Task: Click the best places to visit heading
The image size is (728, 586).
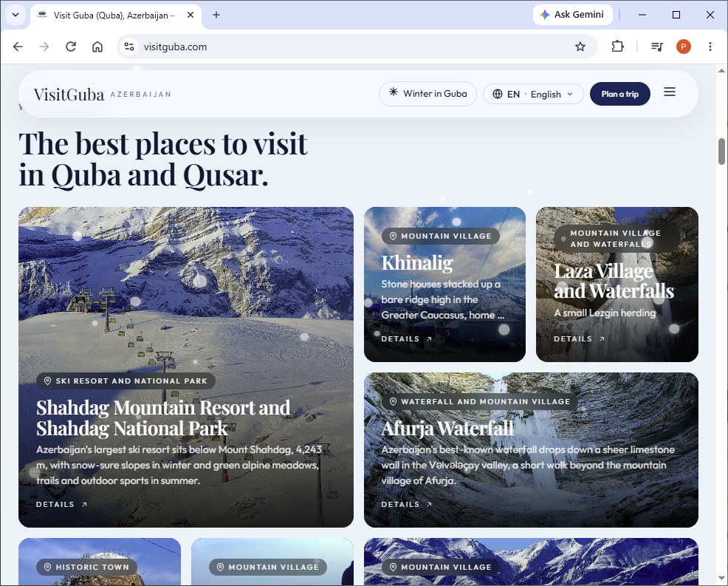Action: coord(163,160)
